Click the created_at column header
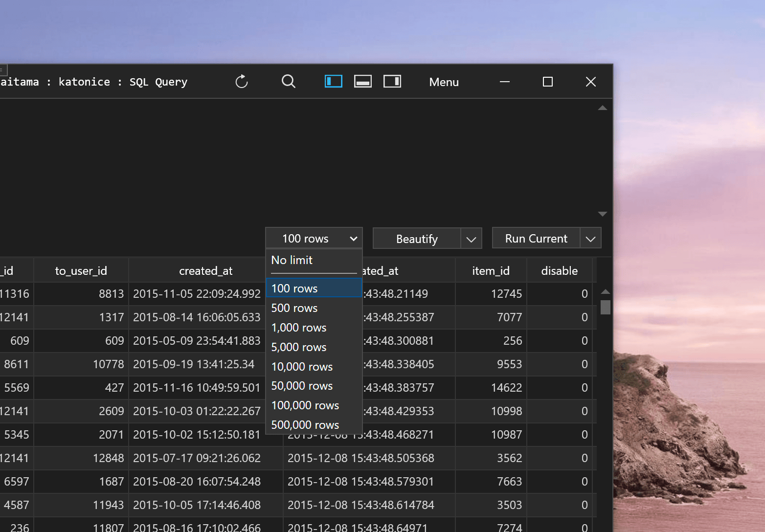Screen dimensions: 765x532 (206, 270)
